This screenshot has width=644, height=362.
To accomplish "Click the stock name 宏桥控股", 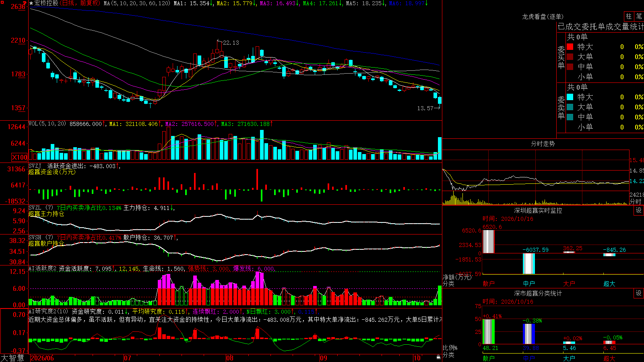I will (x=46, y=3).
